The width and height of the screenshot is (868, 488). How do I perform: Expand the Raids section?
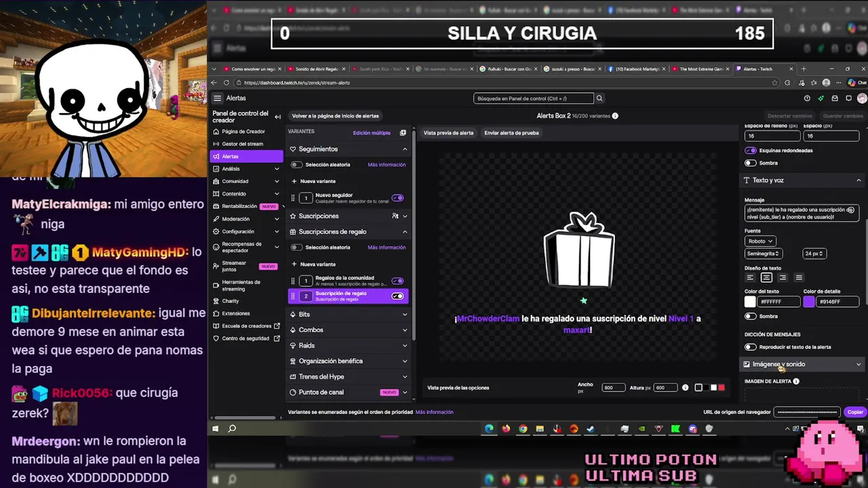tap(405, 346)
